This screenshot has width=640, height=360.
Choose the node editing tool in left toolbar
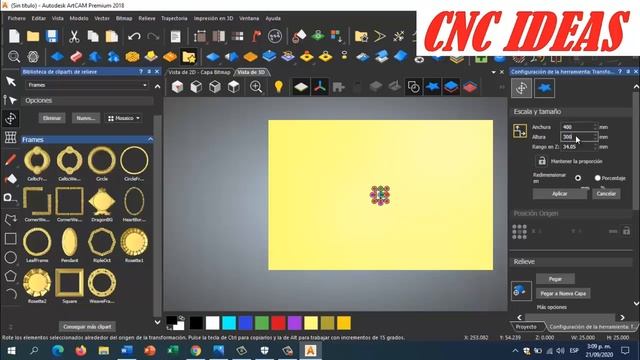tap(10, 100)
